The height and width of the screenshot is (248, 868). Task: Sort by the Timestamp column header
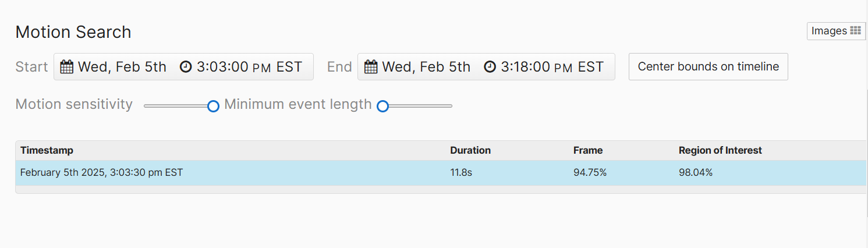47,150
